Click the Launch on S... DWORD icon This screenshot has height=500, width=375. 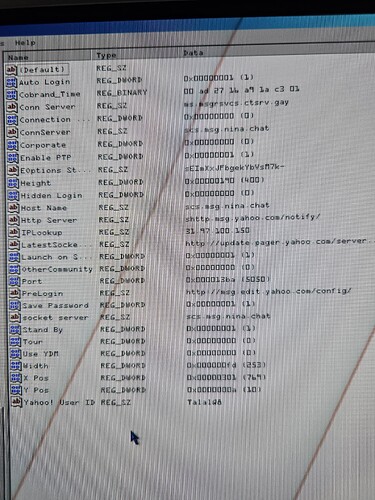click(x=14, y=257)
